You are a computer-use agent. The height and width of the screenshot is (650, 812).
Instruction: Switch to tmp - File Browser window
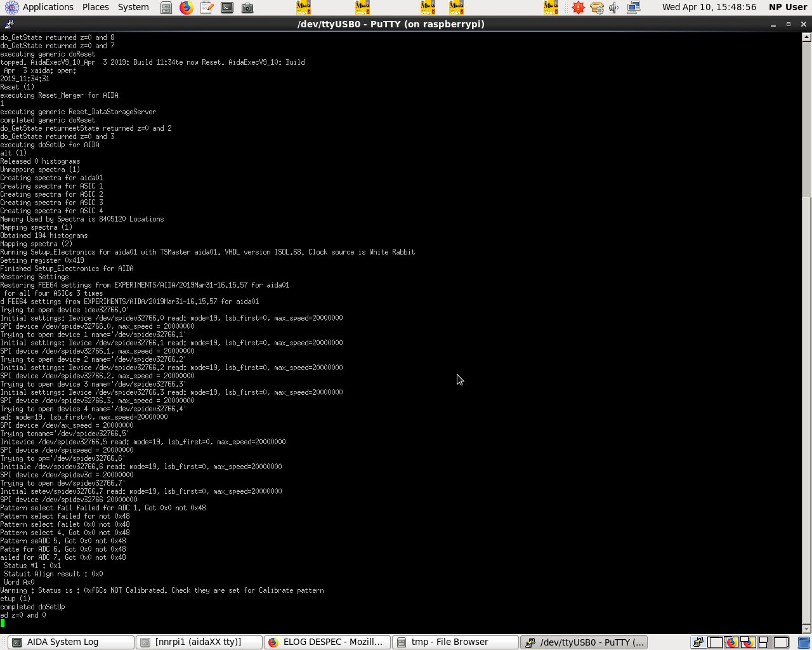[x=454, y=642]
